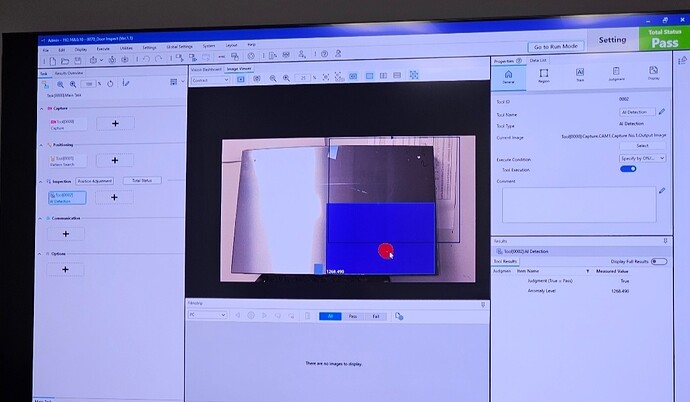This screenshot has width=690, height=402.
Task: Select the side-by-side split layout icon in the Image Viewer
Action: 383,76
